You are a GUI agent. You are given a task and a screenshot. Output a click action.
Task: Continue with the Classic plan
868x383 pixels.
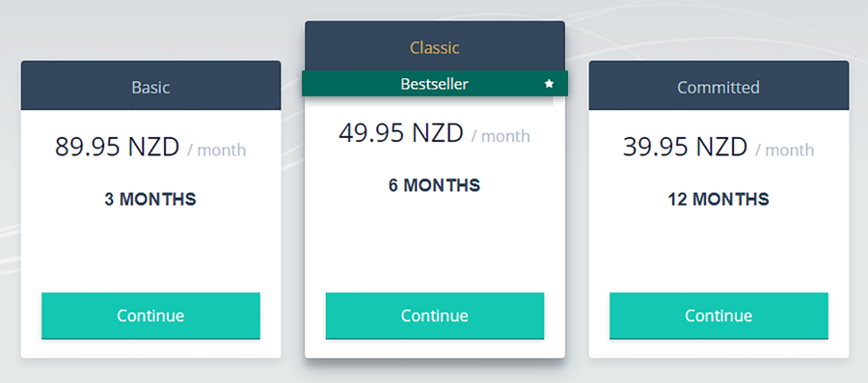(435, 316)
